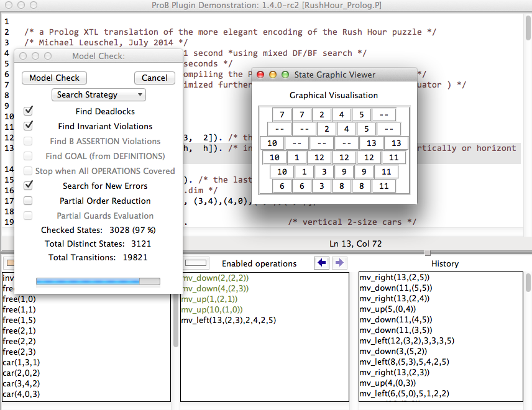Screen dimensions: 532x410
Task: Click the Cancel button
Action: pos(155,78)
